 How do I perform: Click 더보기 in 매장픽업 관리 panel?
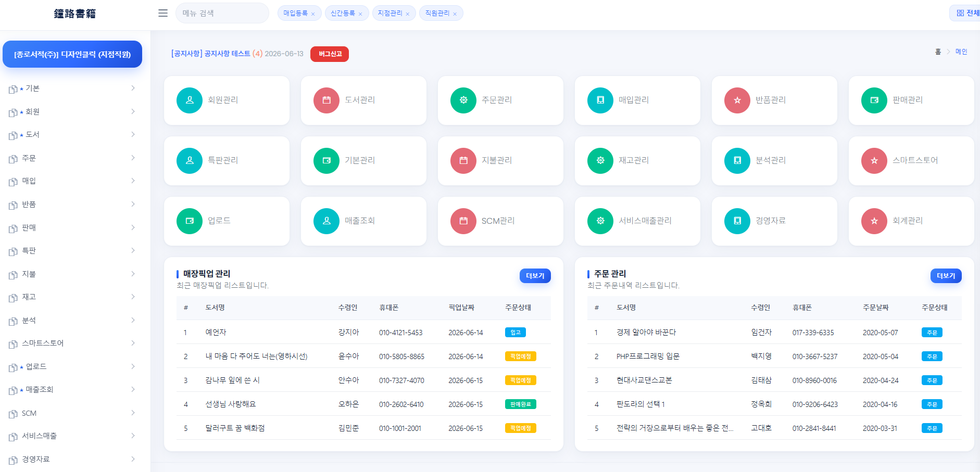(535, 276)
